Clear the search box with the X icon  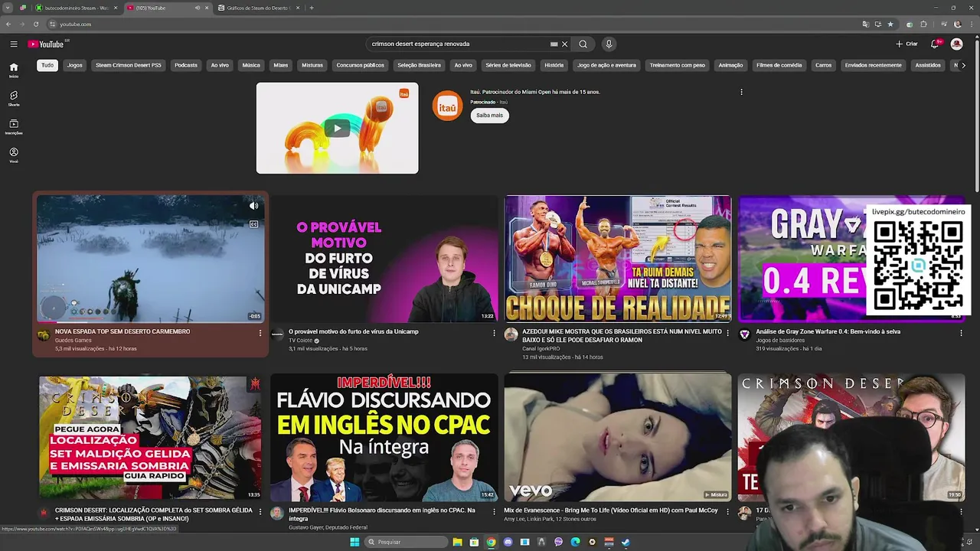(x=565, y=44)
